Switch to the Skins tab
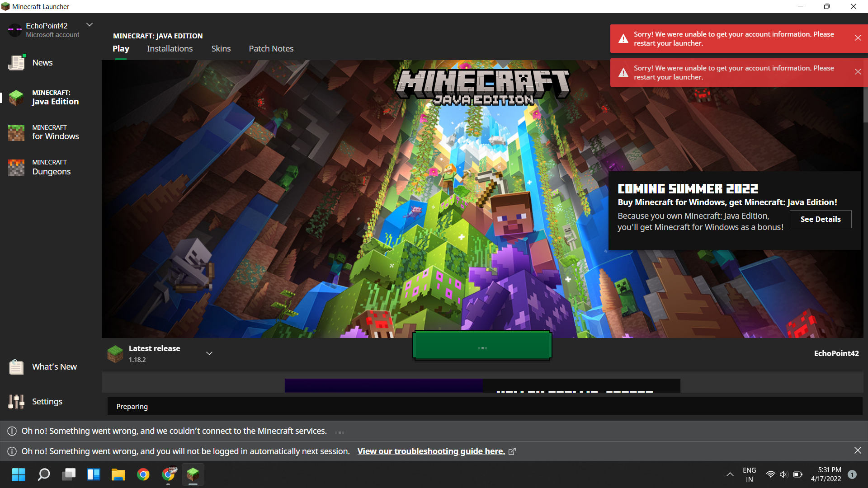868x488 pixels. tap(221, 49)
